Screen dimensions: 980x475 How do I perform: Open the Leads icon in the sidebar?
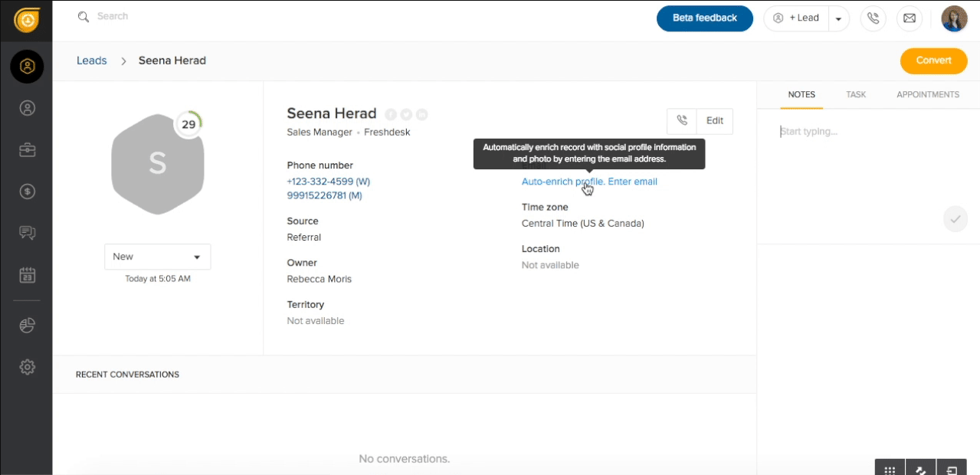[27, 67]
